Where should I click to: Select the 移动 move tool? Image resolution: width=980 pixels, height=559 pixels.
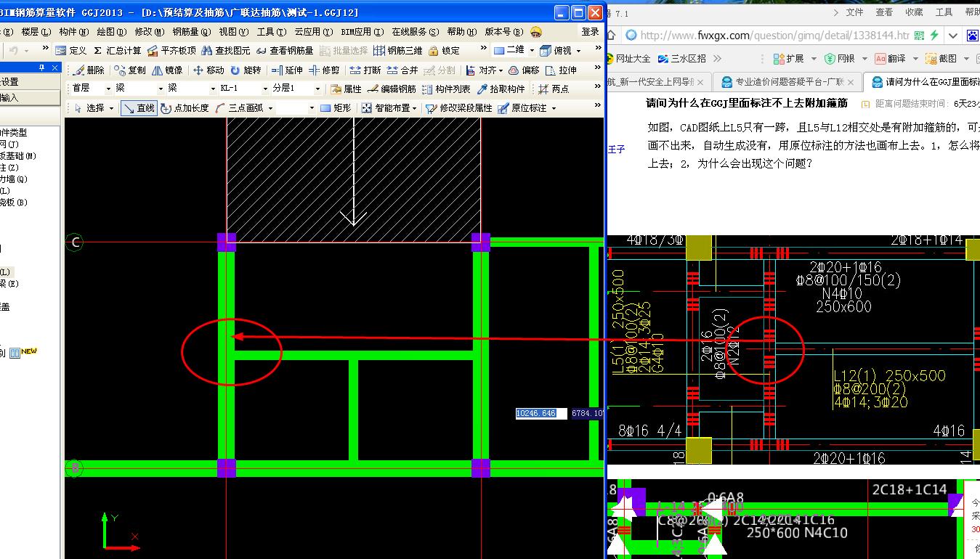click(x=208, y=70)
